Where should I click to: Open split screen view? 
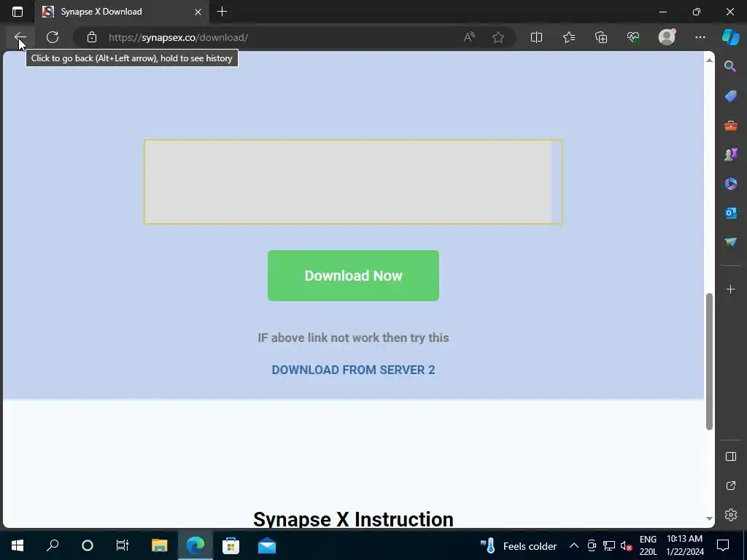tap(536, 37)
